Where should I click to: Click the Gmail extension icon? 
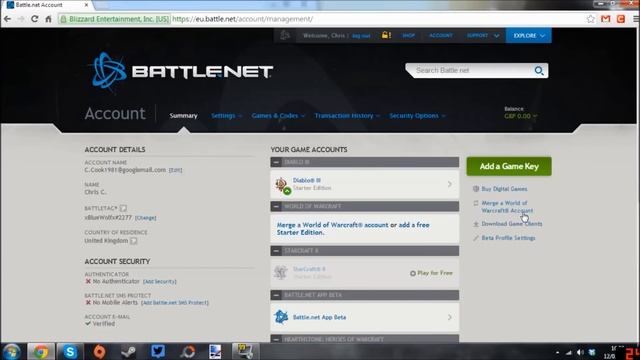(x=606, y=19)
